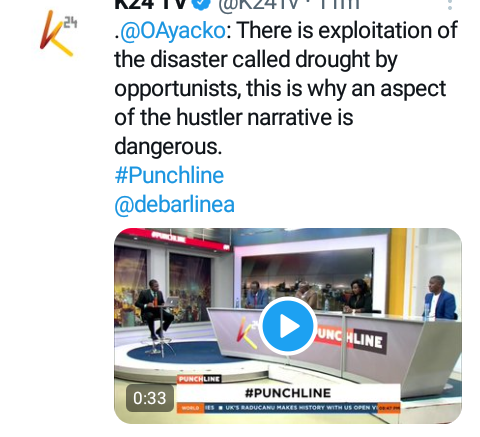Screen dimensions: 480x437
Task: Visit the @debarlinea profile mention
Action: tap(174, 204)
